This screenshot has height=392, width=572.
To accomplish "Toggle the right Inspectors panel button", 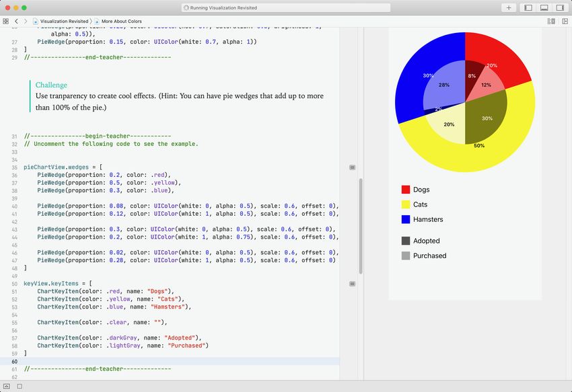I will click(560, 7).
